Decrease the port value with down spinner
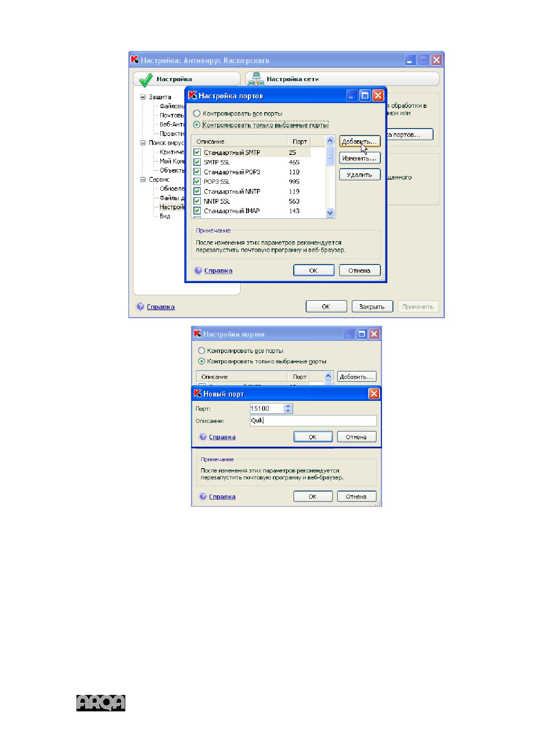Image resolution: width=535 pixels, height=756 pixels. click(x=288, y=411)
